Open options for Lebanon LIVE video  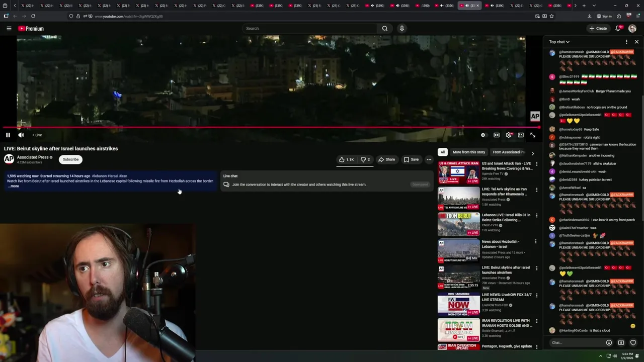tap(536, 216)
